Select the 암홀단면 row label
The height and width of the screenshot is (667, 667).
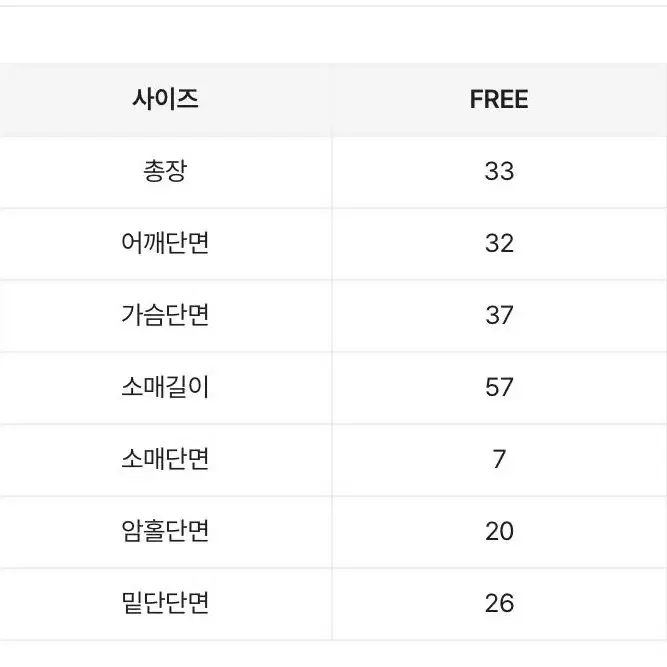(x=165, y=530)
